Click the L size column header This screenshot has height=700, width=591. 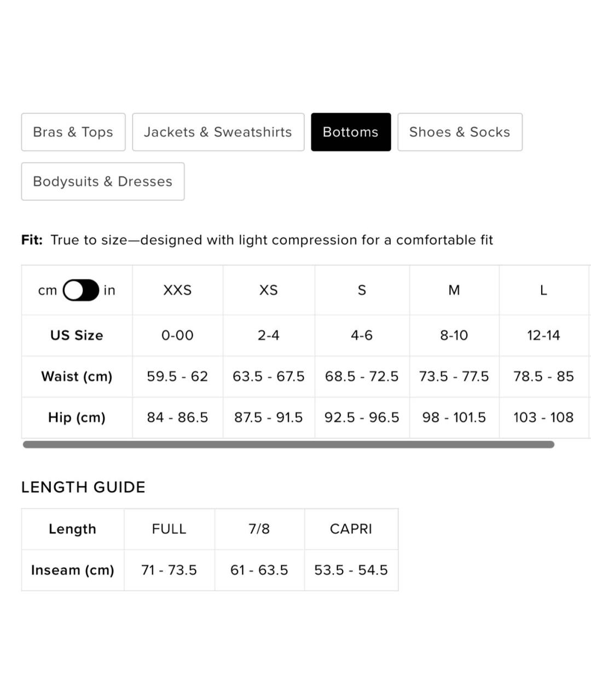(543, 290)
